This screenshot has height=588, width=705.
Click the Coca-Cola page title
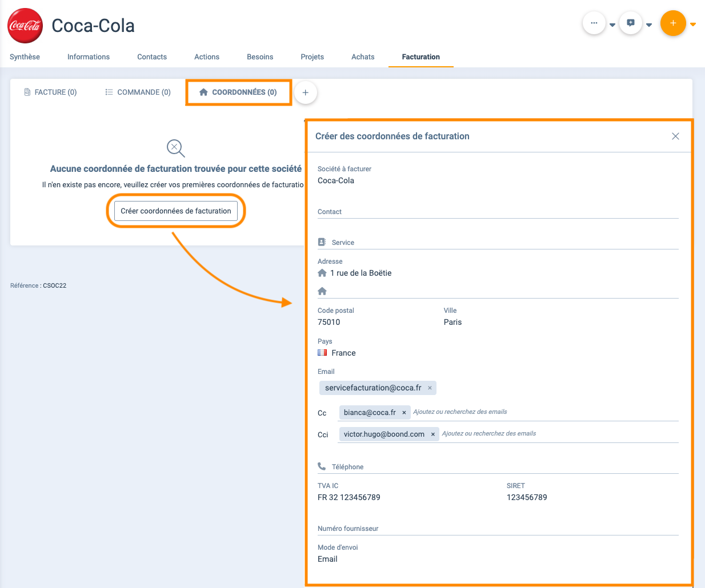click(93, 26)
